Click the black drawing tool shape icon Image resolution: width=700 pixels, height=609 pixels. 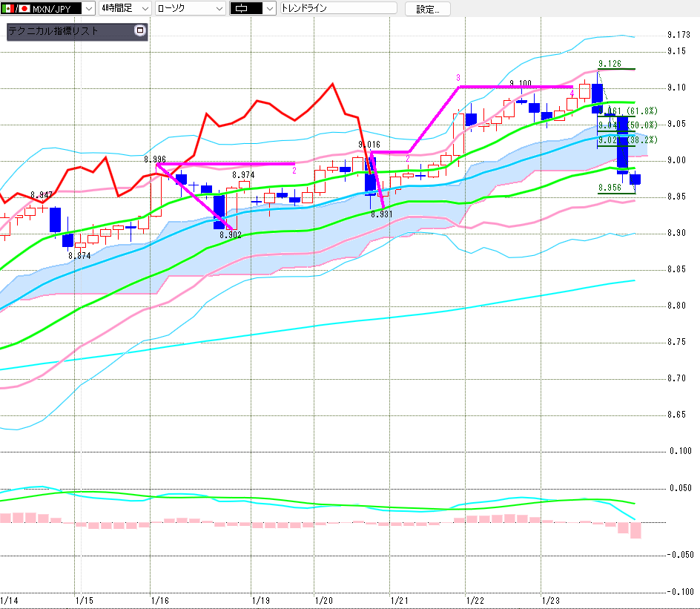(245, 9)
